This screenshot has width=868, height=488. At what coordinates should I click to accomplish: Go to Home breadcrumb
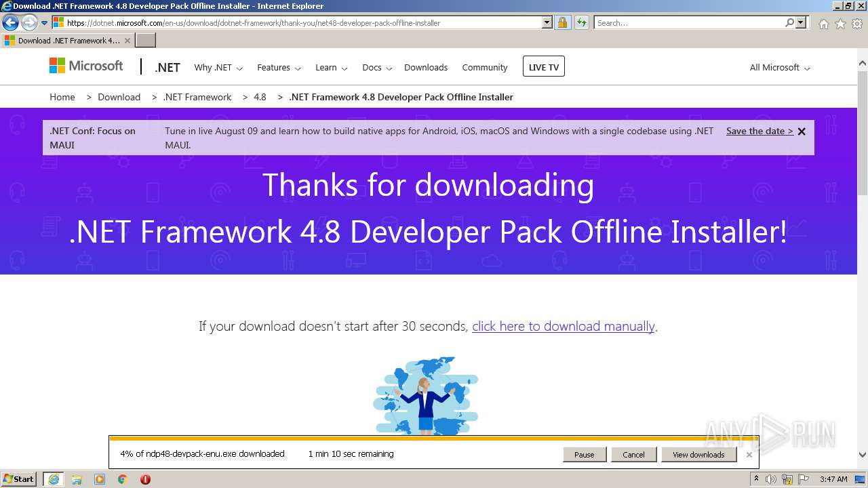(62, 97)
